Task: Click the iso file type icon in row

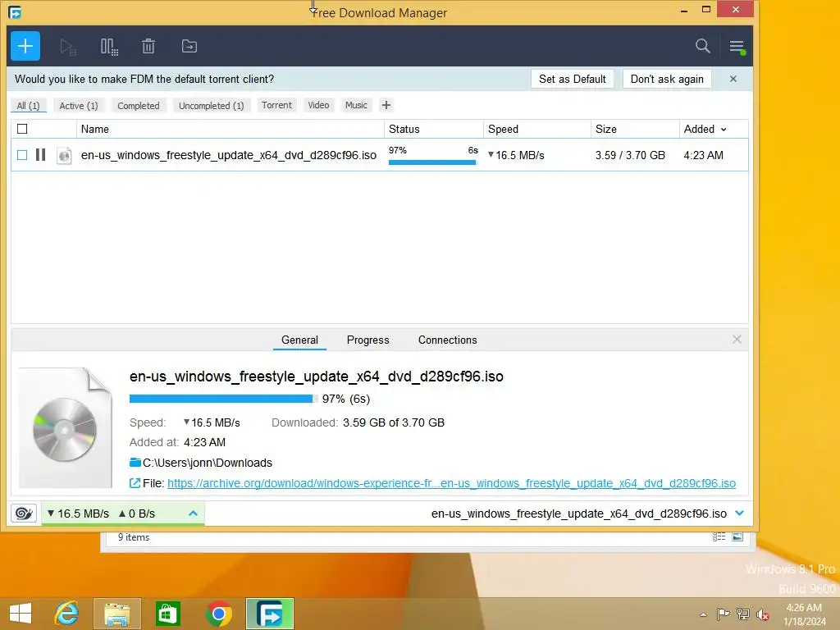Action: tap(64, 155)
